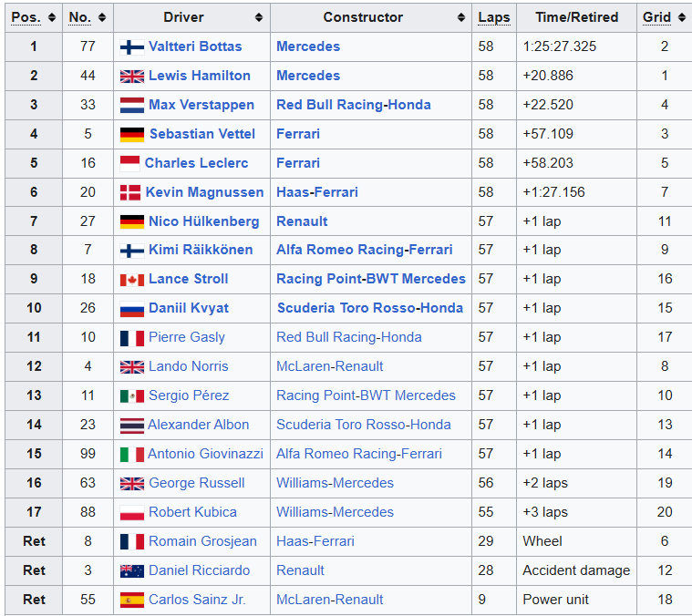
Task: Sort table by No. column arrows
Action: (102, 17)
